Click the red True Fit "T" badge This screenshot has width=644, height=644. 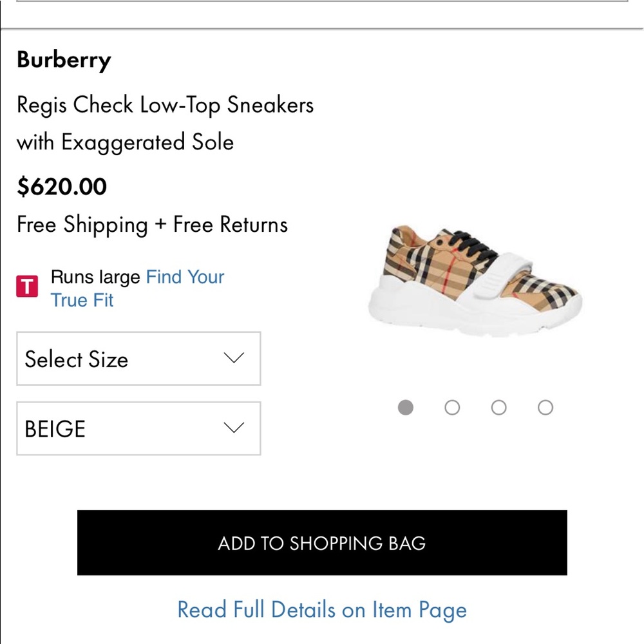click(26, 285)
